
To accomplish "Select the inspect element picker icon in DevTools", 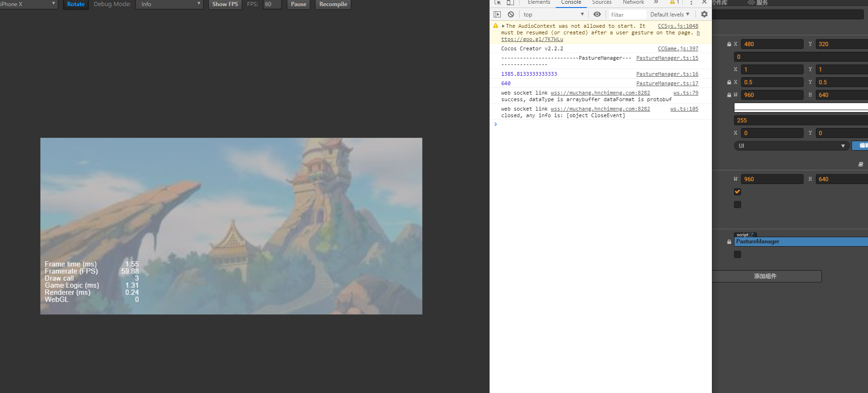I will (x=497, y=2).
